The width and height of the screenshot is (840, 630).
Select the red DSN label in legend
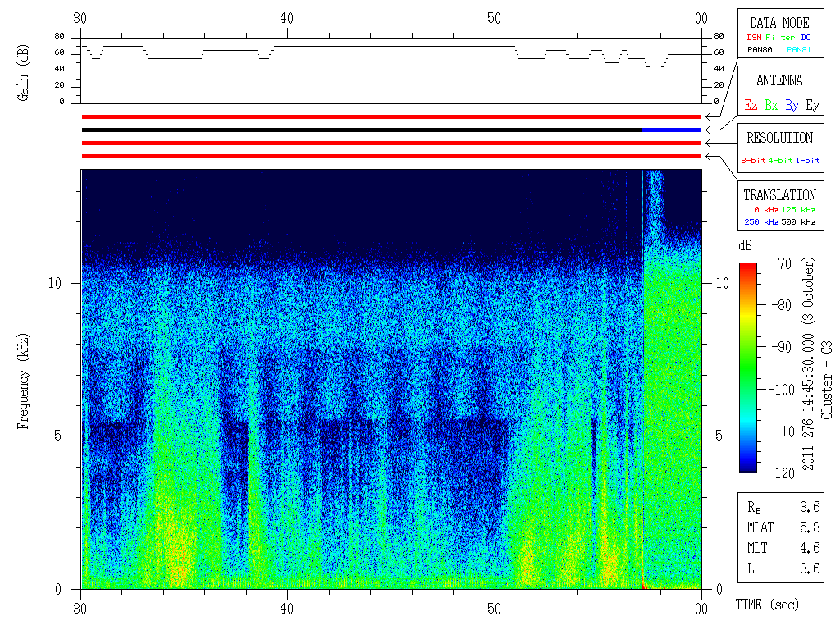(x=754, y=38)
